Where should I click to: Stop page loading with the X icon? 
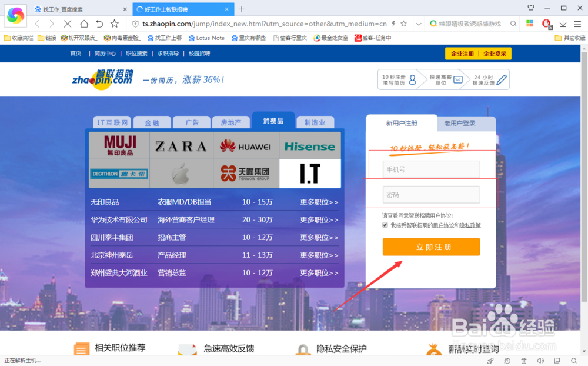pyautogui.click(x=68, y=24)
